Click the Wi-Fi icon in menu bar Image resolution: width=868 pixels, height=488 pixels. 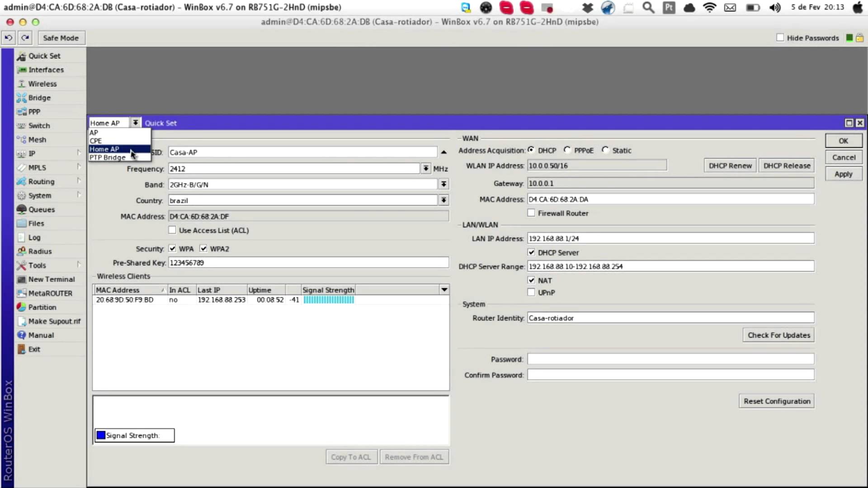(710, 7)
